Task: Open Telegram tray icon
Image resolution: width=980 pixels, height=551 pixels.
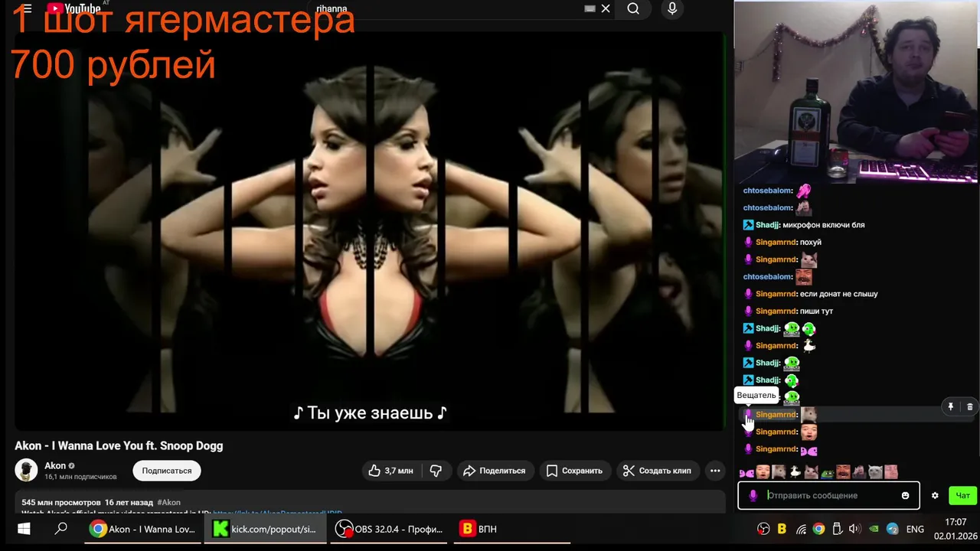Action: [x=892, y=529]
